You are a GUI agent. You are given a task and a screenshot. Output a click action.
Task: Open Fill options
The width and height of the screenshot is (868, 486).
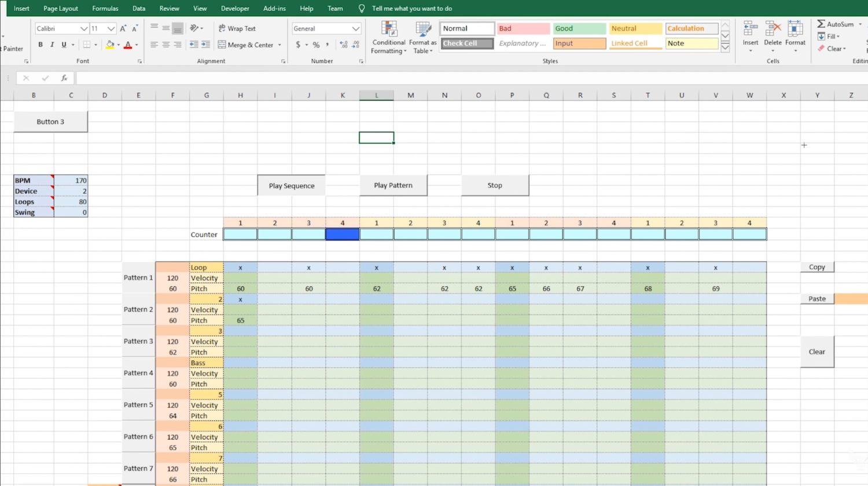(x=829, y=36)
